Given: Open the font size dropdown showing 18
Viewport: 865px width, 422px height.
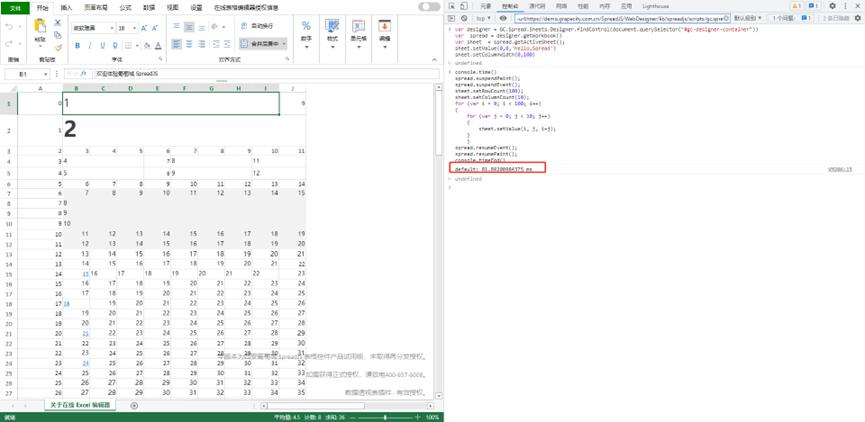Looking at the screenshot, I should pyautogui.click(x=126, y=28).
